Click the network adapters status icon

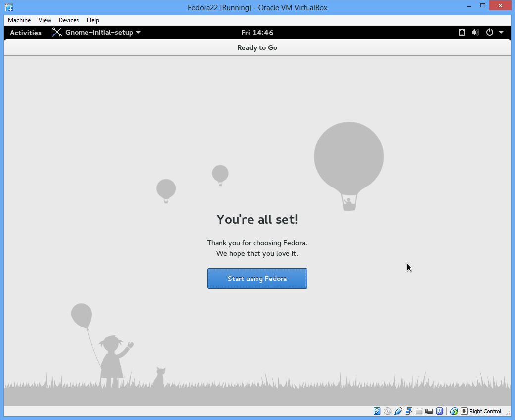pyautogui.click(x=408, y=411)
